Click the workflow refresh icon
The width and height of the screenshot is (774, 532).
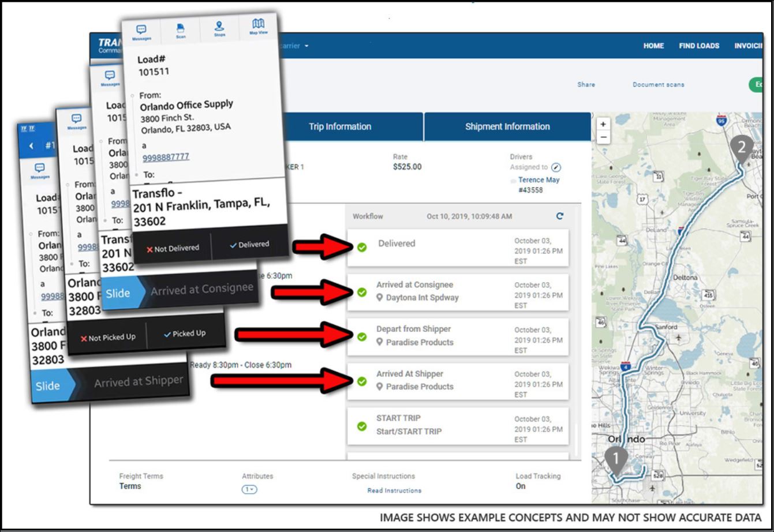(x=559, y=216)
